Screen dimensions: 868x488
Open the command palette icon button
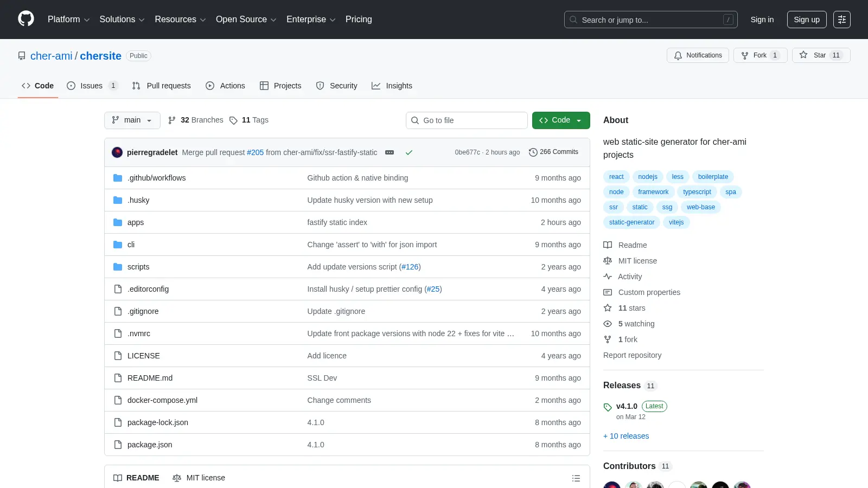pyautogui.click(x=842, y=20)
